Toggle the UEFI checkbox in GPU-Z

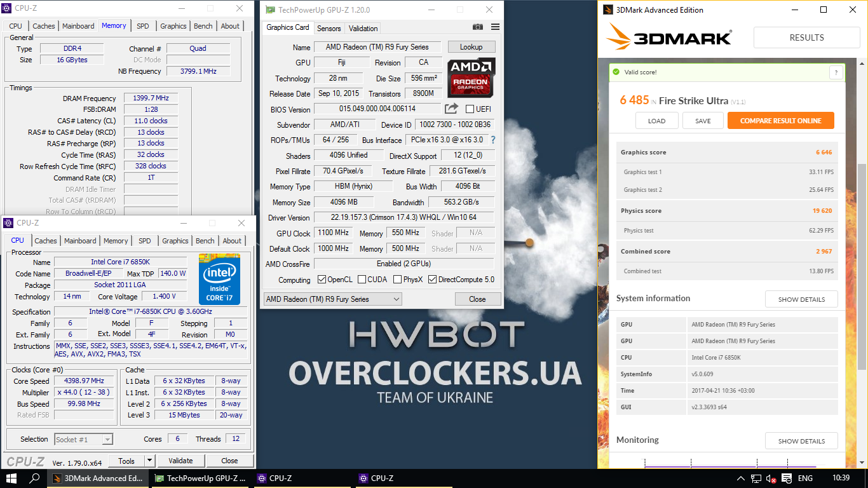tap(470, 109)
